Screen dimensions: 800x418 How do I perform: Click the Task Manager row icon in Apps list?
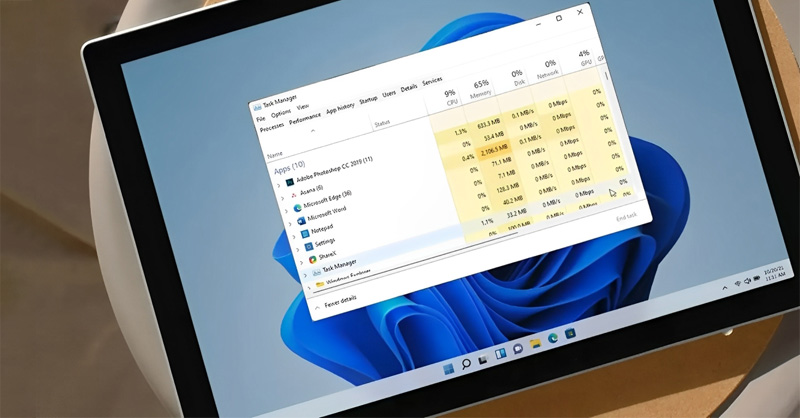316,272
